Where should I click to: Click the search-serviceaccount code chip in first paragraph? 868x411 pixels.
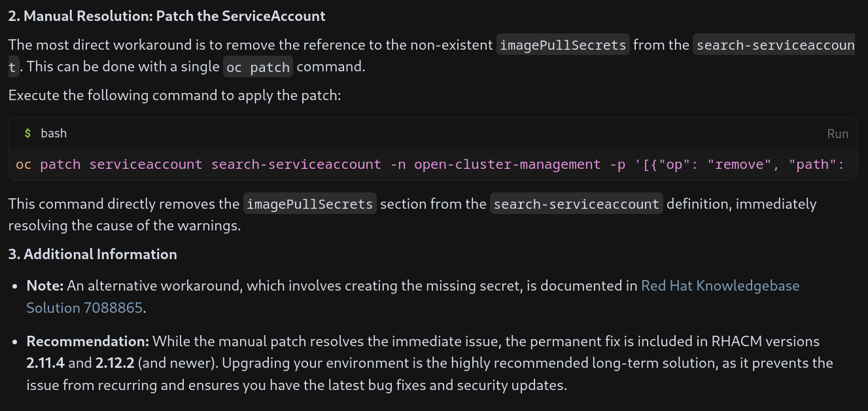[774, 45]
